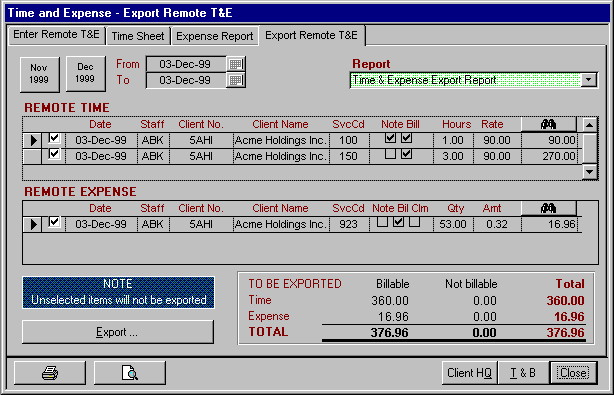Select the row pointer for SvcCd 923 expense row
The width and height of the screenshot is (614, 395).
click(x=33, y=224)
